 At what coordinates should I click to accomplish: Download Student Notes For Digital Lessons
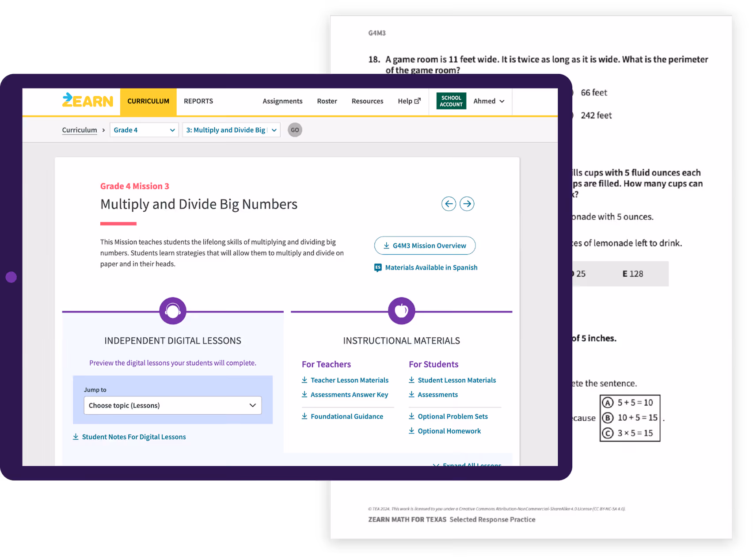[x=129, y=437]
